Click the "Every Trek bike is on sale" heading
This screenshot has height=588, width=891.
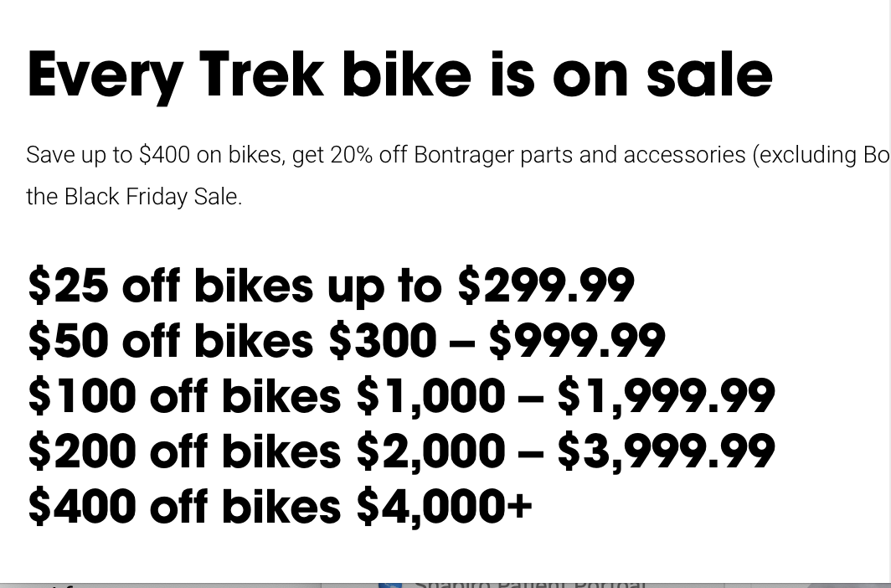[399, 75]
